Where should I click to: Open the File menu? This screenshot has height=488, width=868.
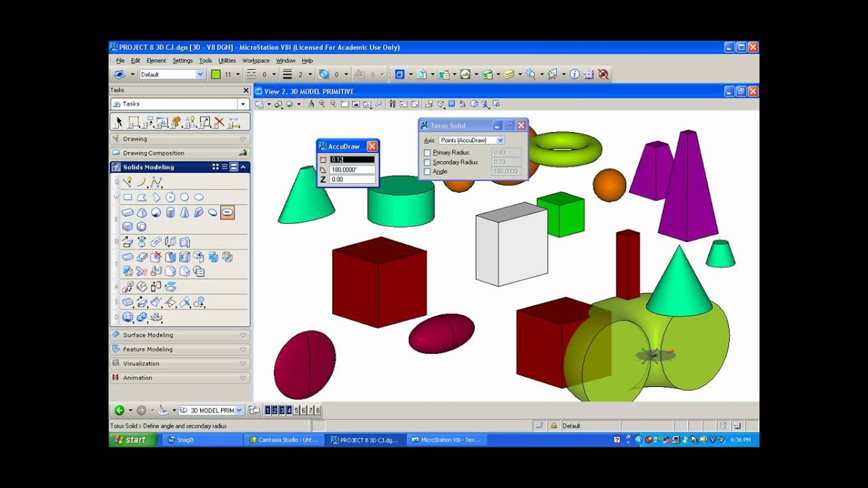click(x=120, y=60)
